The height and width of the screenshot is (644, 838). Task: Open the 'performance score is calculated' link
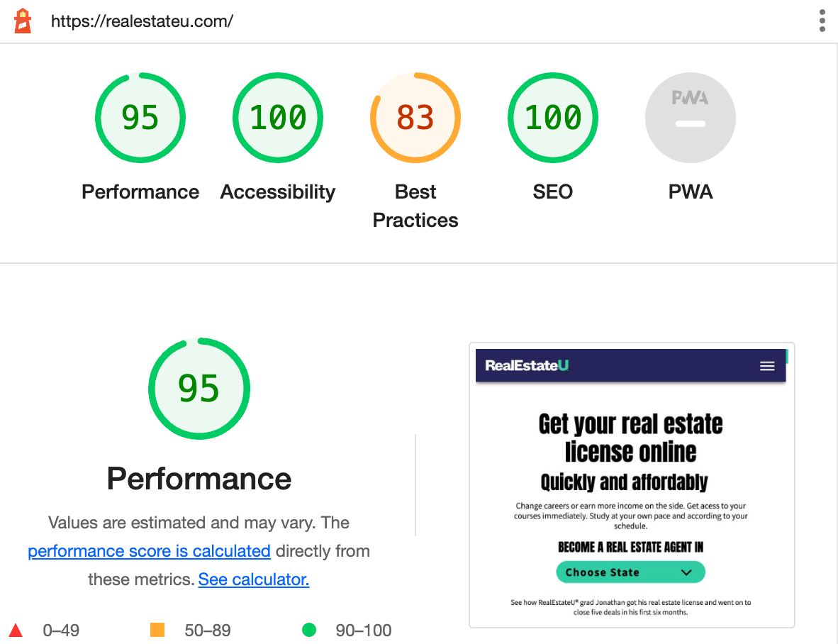(x=149, y=551)
